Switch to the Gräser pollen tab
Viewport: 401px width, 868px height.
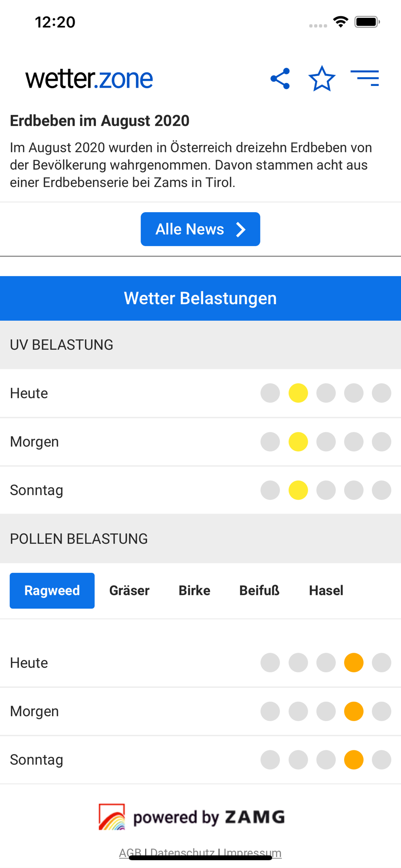point(129,591)
